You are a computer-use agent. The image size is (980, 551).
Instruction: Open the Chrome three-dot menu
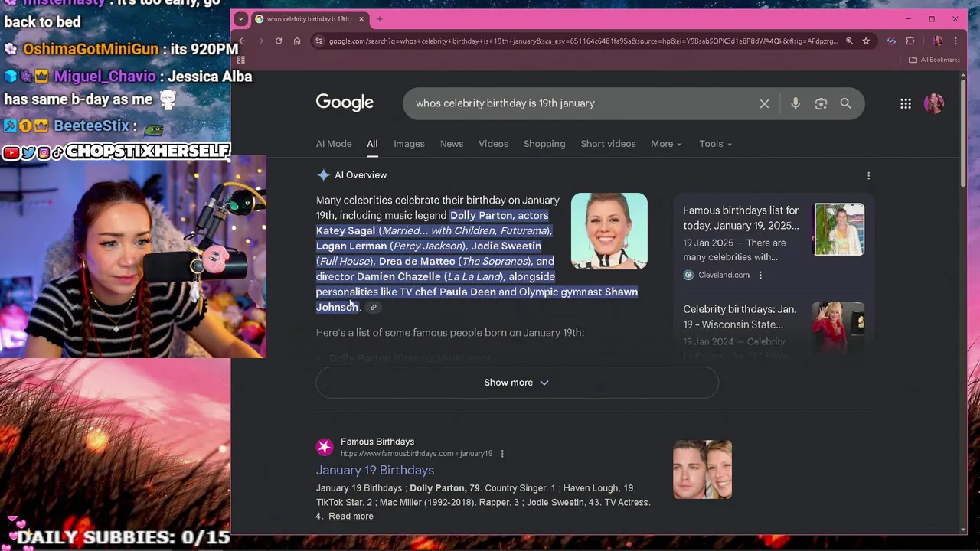pos(956,41)
